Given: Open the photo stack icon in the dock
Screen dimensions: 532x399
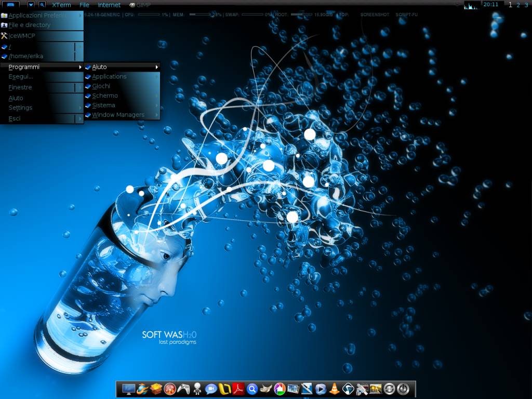Looking at the screenshot, I should pyautogui.click(x=293, y=389).
